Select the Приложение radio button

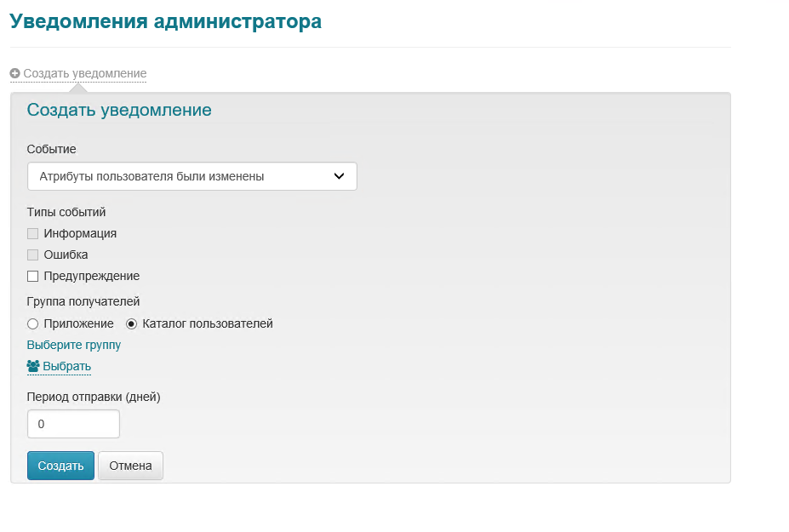click(33, 323)
